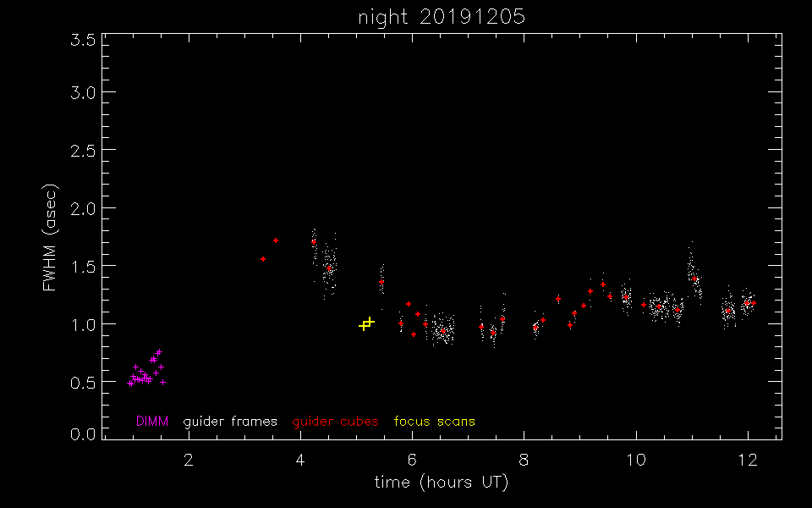Screen dimensions: 812x508
Task: Click the yellow 'focus scans' legend label
Action: pyautogui.click(x=435, y=422)
